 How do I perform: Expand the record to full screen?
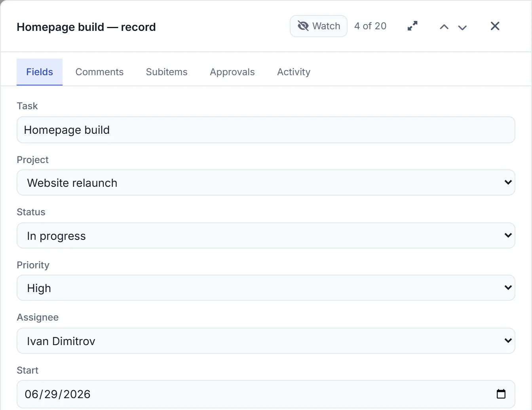412,26
